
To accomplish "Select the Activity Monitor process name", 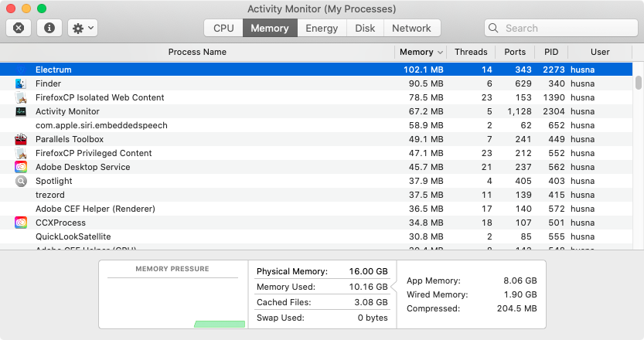I will [x=67, y=111].
